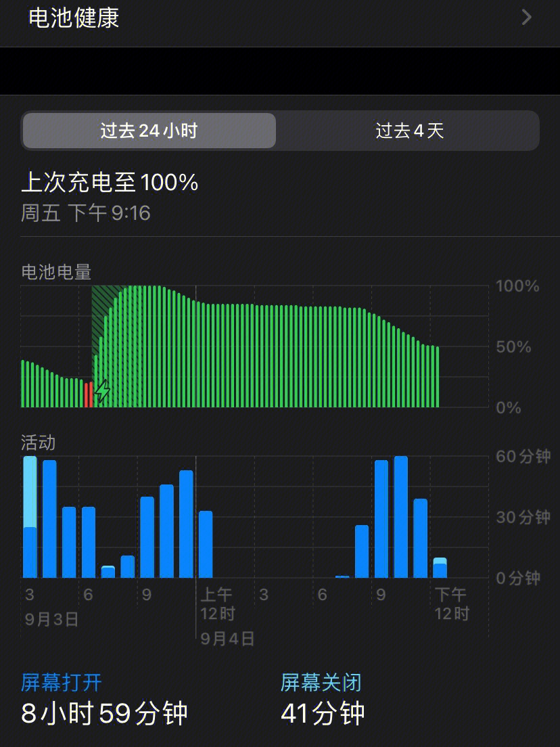Tap the 41分钟 value
The width and height of the screenshot is (560, 747).
[x=323, y=713]
